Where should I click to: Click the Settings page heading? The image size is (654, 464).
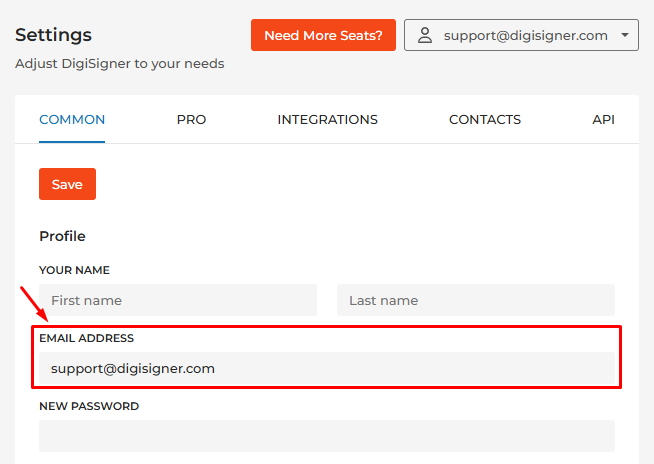(x=53, y=35)
